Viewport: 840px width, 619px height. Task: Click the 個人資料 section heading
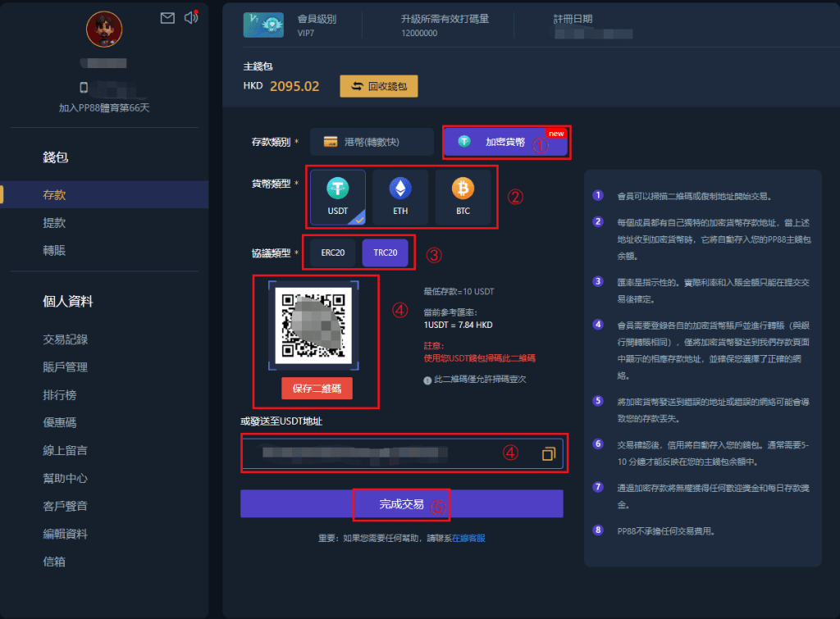[68, 302]
